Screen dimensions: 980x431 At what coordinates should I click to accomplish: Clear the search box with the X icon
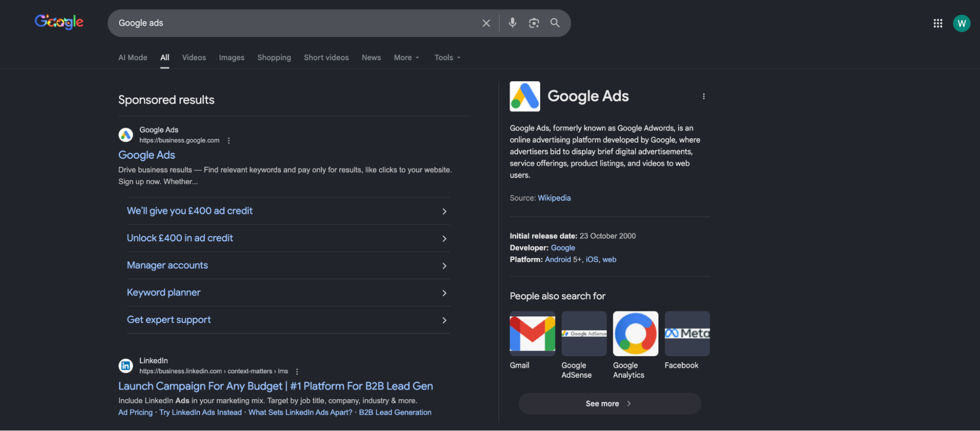pos(486,23)
